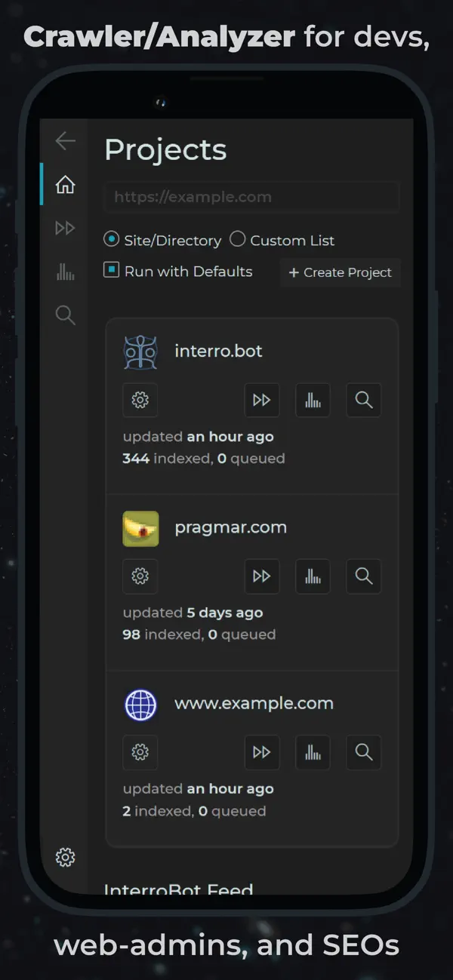453x980 pixels.
Task: Click 'updated 5 days ago' text
Action: (193, 613)
